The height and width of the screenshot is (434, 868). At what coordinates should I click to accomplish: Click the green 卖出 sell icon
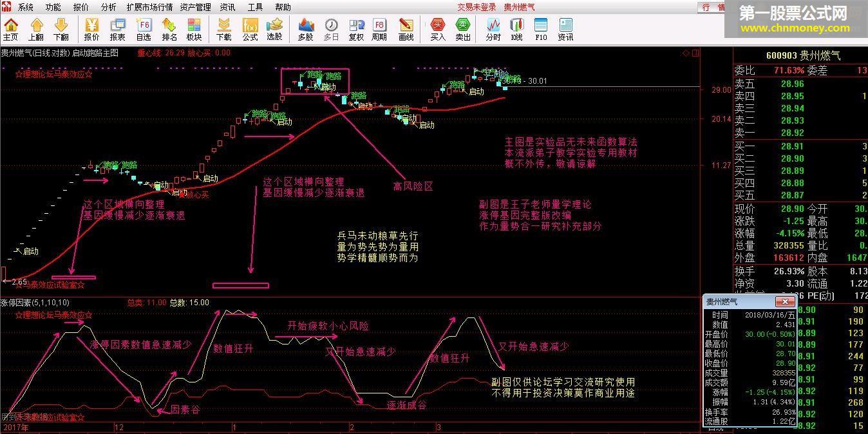(x=463, y=30)
